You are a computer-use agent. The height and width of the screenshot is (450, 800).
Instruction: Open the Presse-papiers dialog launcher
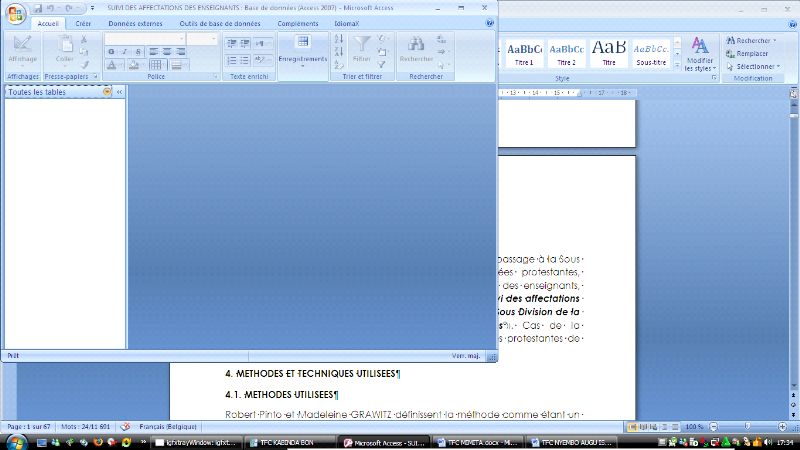(95, 77)
